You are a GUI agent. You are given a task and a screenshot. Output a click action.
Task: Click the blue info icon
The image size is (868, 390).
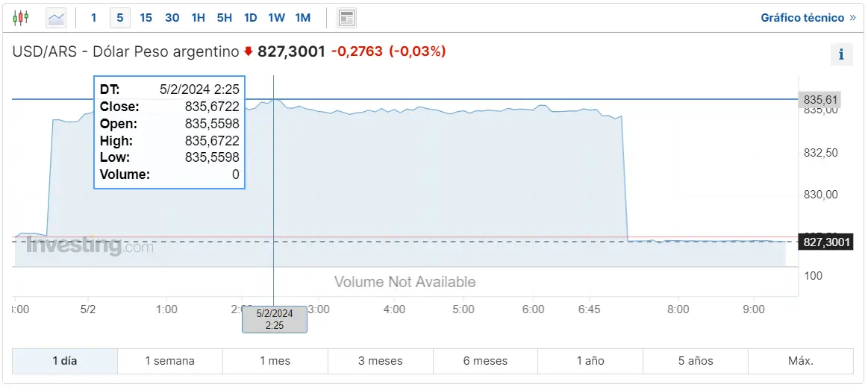pyautogui.click(x=841, y=54)
